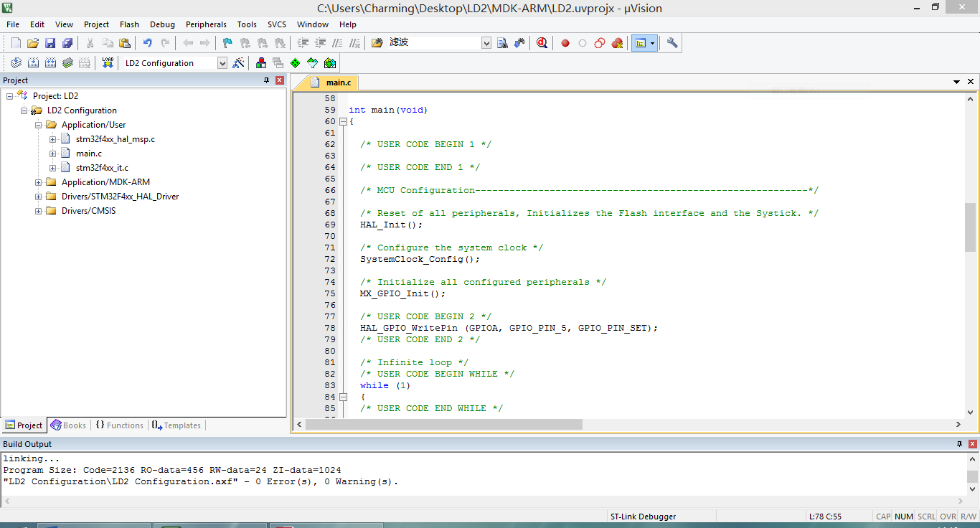Kill all breakpoints in program
The height and width of the screenshot is (528, 980).
point(616,43)
